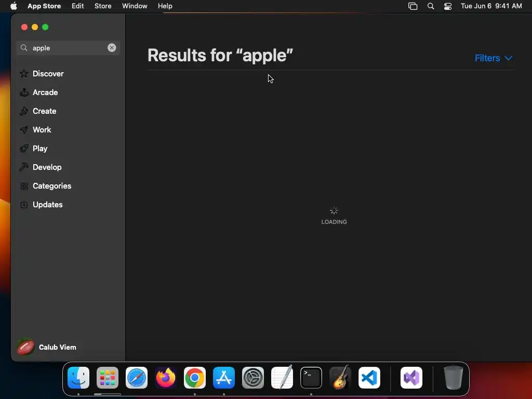Minimize the App Store window
The height and width of the screenshot is (399, 532).
35,27
